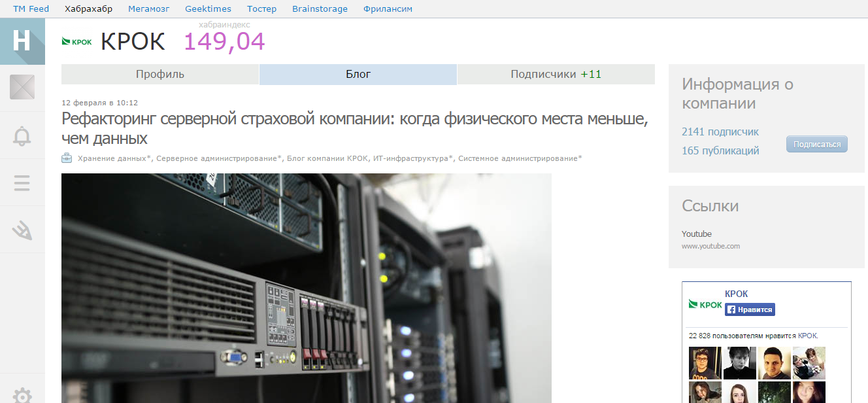Click the briefcase icon before post hubs
The image size is (868, 403).
[67, 158]
